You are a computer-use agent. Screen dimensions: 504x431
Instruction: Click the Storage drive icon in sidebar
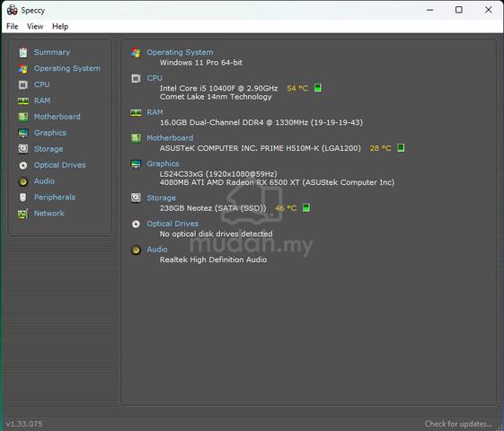click(23, 149)
